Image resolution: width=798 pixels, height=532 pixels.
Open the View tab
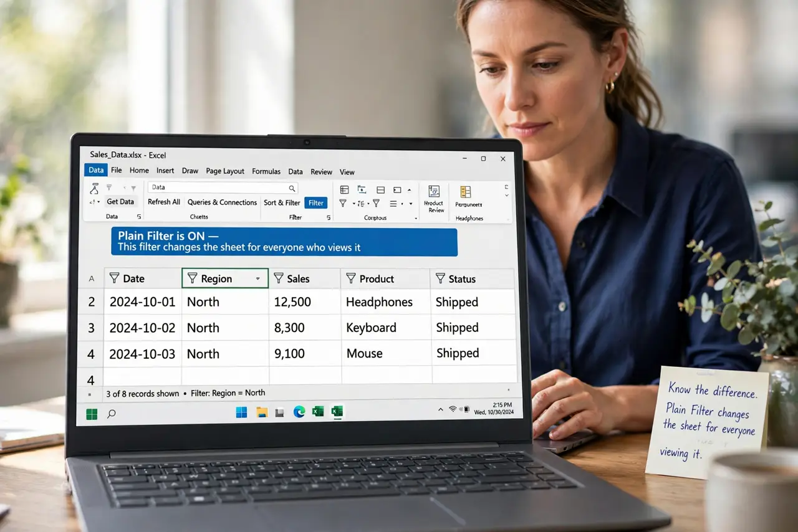coord(347,172)
